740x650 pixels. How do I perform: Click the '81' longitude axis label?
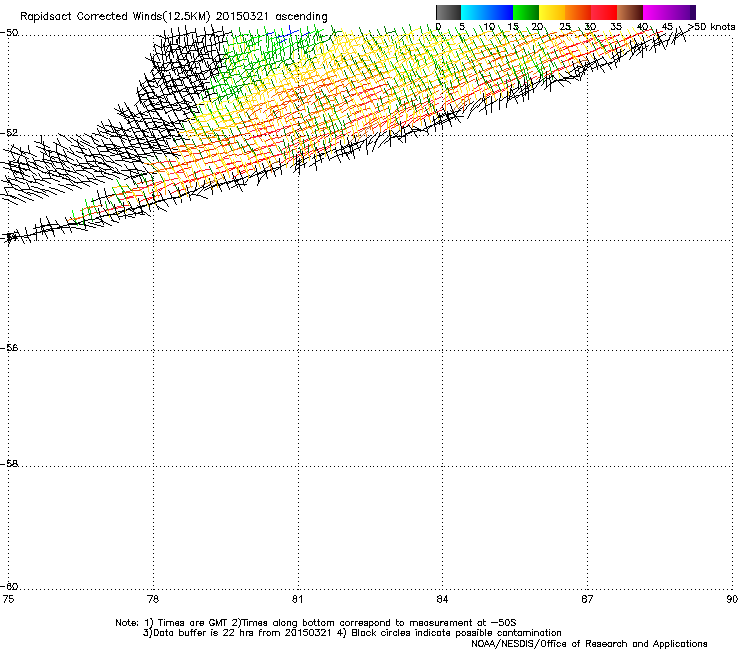pyautogui.click(x=297, y=599)
